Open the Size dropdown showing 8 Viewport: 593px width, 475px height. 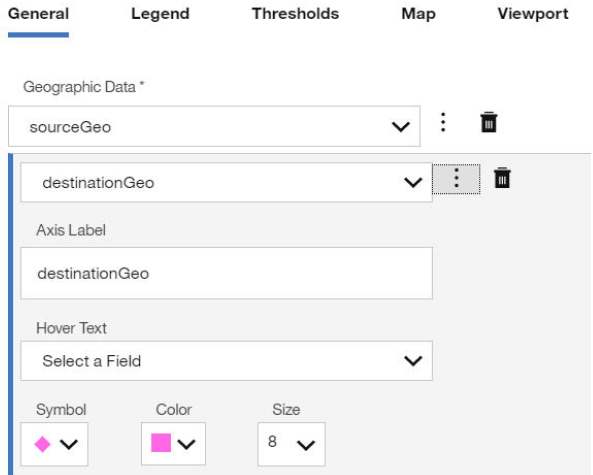(x=291, y=444)
